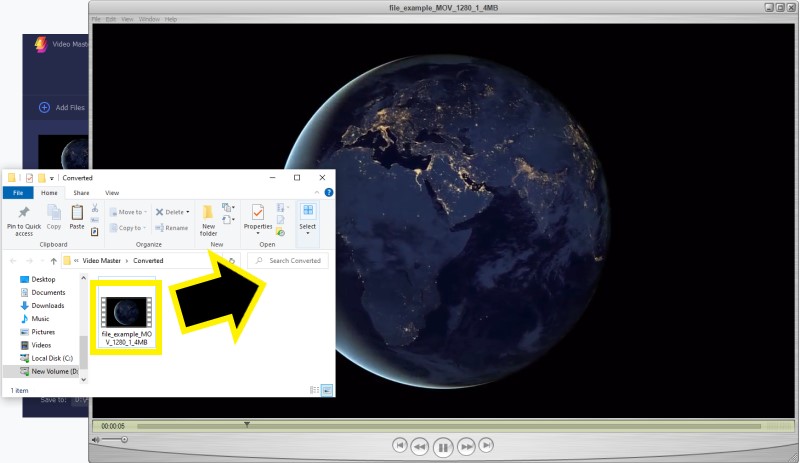The width and height of the screenshot is (800, 463).
Task: Adjust the player volume slider knob
Action: pos(124,439)
